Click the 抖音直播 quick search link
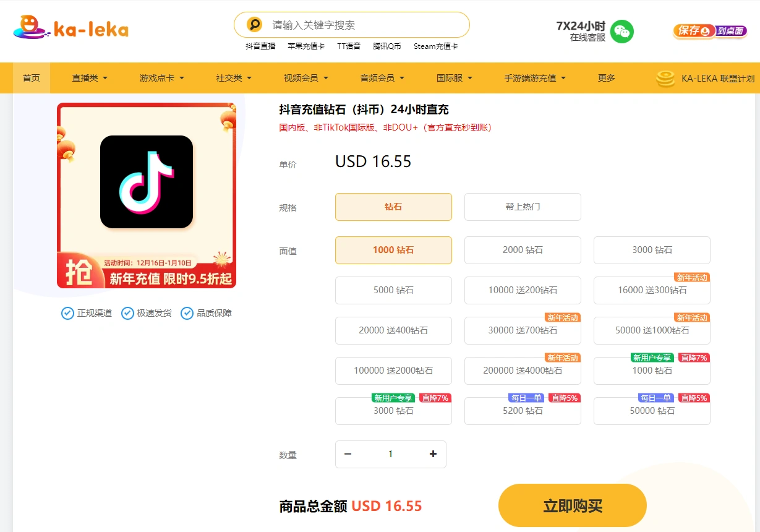760x532 pixels. [x=260, y=46]
